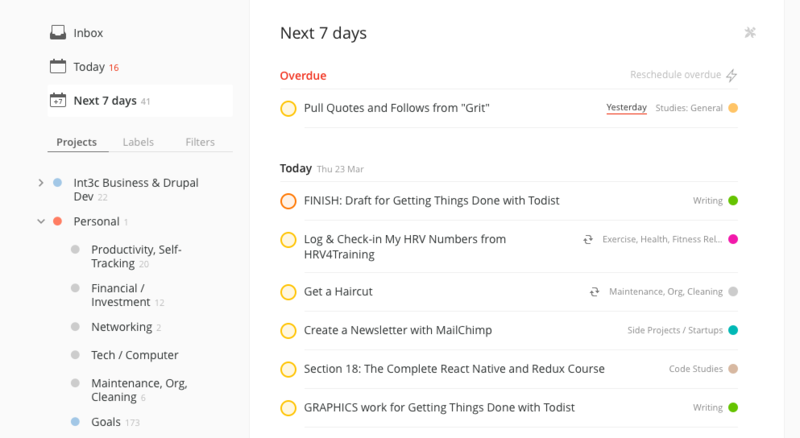Click the recurring icon on Get a Haircut

click(594, 292)
